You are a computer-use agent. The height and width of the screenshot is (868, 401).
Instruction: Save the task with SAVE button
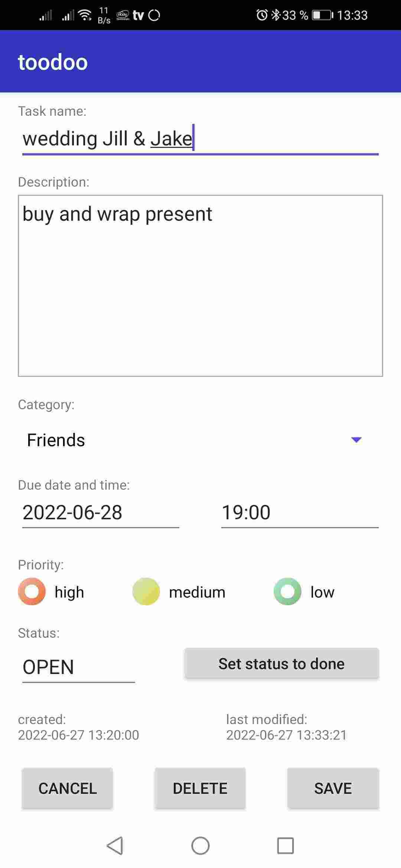(x=333, y=788)
